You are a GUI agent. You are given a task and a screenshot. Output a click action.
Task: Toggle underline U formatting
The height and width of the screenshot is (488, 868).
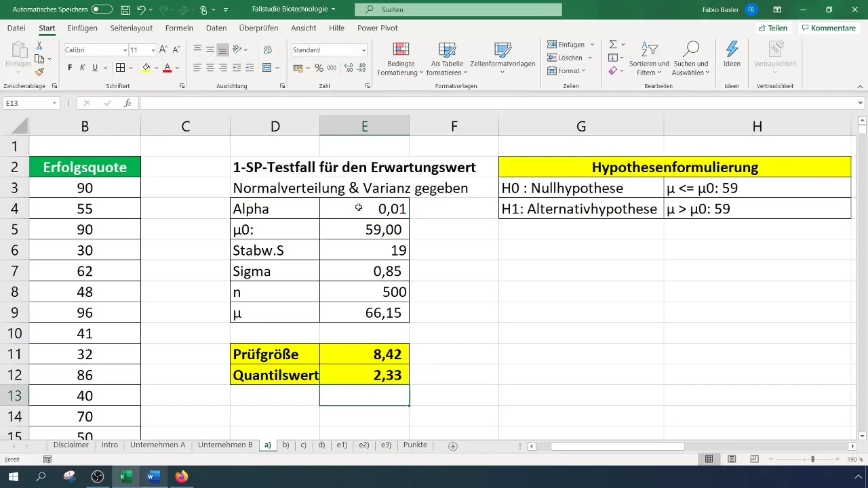click(x=95, y=68)
